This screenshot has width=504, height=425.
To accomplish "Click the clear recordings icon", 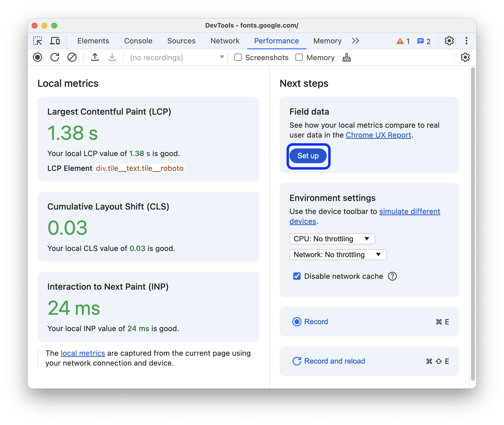I will point(72,57).
